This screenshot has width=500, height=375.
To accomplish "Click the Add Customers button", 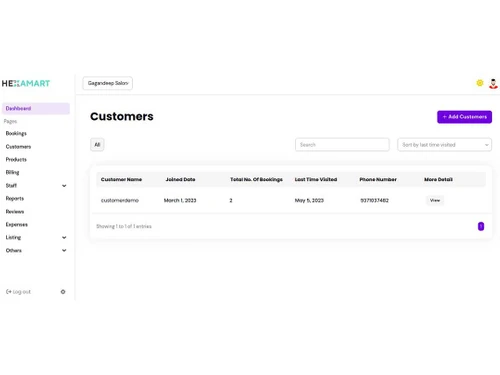I will pyautogui.click(x=464, y=117).
